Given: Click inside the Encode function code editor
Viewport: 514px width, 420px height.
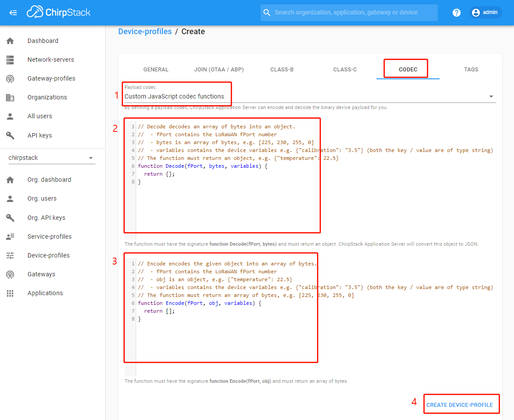Looking at the screenshot, I should (310, 317).
